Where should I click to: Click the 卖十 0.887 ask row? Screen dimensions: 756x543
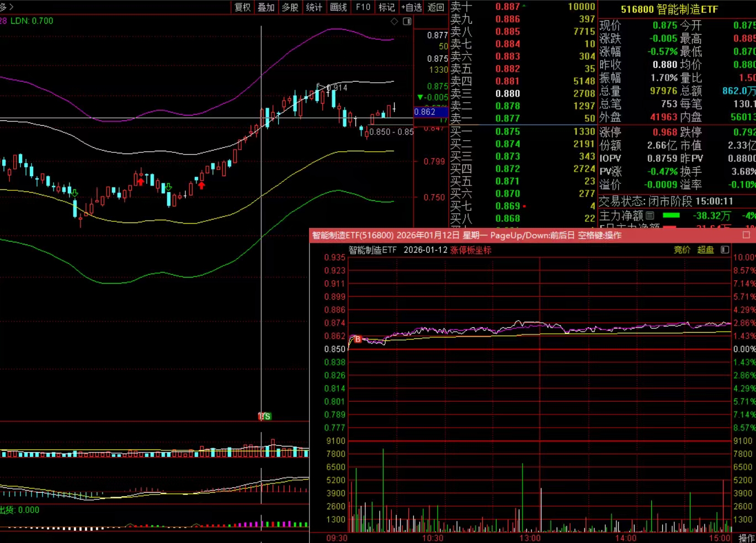point(523,7)
